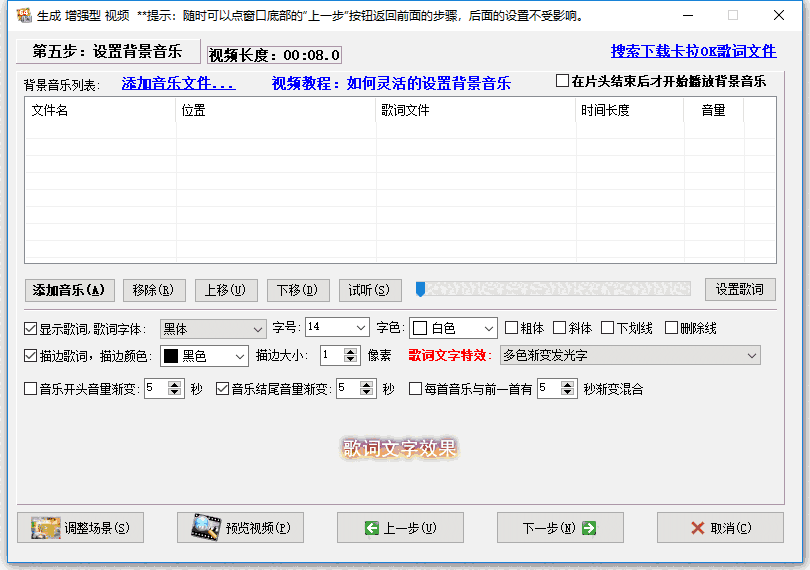The image size is (810, 570).
Task: Enable 下划线 underline checkbox
Action: 608,328
